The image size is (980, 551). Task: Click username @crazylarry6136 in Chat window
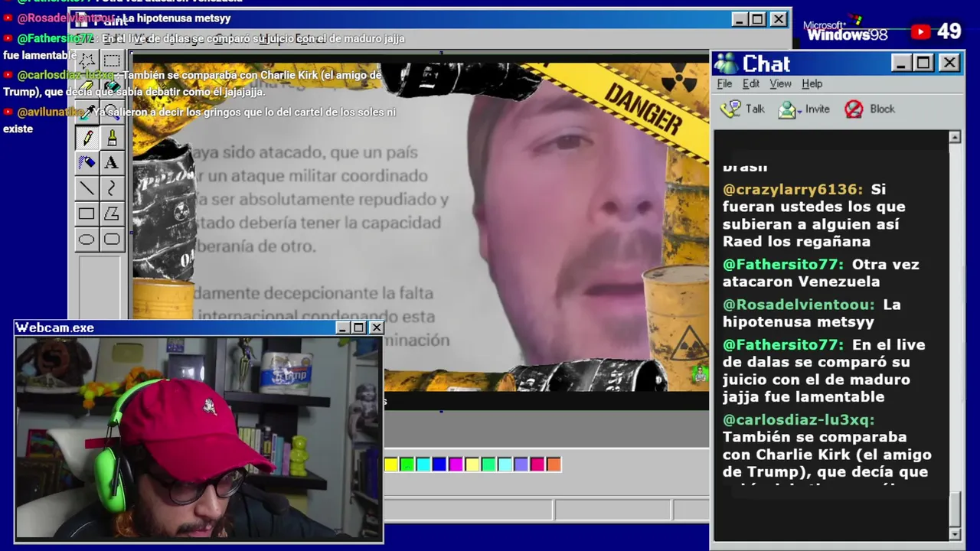click(793, 189)
